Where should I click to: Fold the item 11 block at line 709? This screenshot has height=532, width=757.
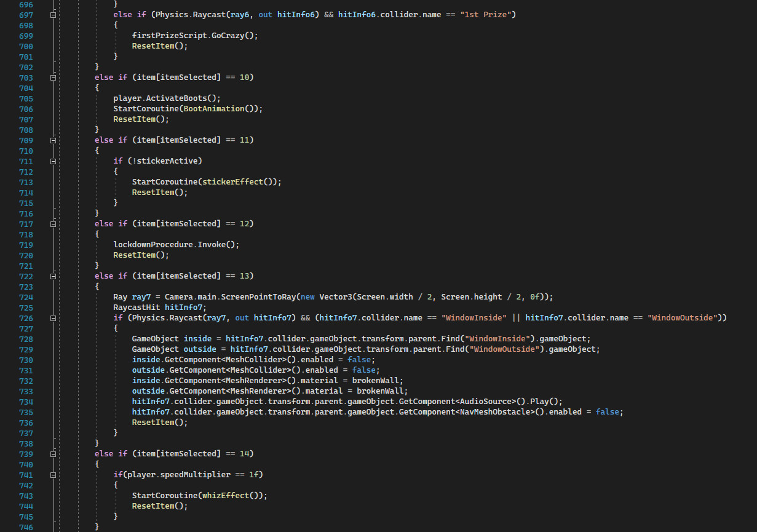53,140
